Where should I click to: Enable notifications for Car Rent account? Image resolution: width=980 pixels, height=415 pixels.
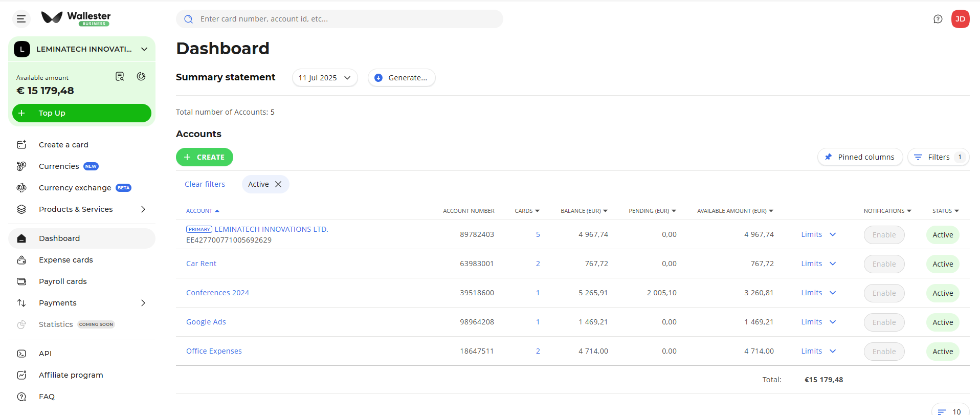[884, 264]
